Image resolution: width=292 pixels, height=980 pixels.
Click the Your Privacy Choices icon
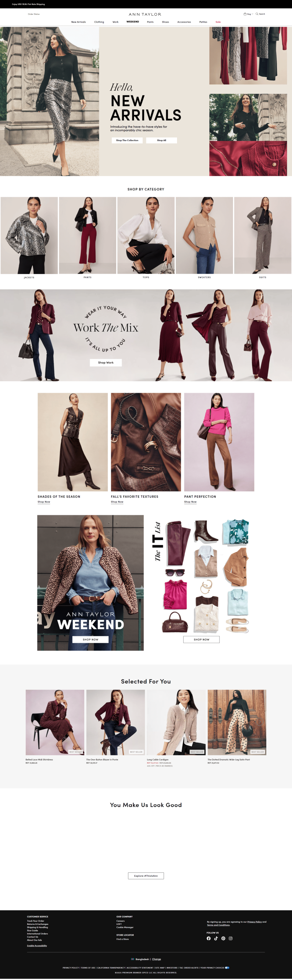point(227,968)
